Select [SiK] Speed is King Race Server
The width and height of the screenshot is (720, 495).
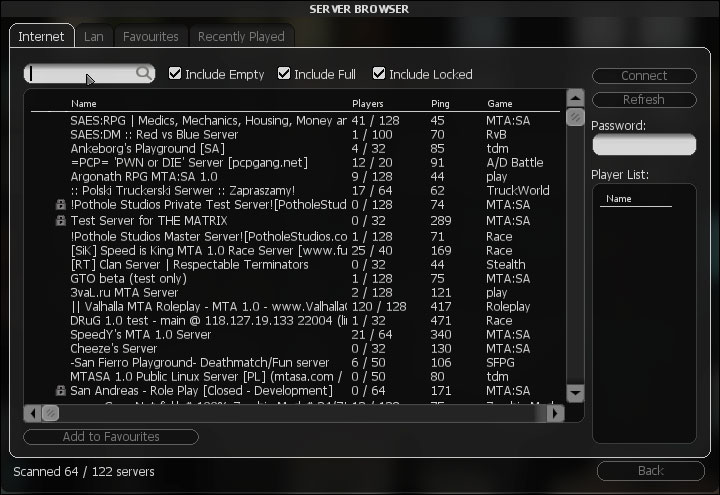point(295,251)
